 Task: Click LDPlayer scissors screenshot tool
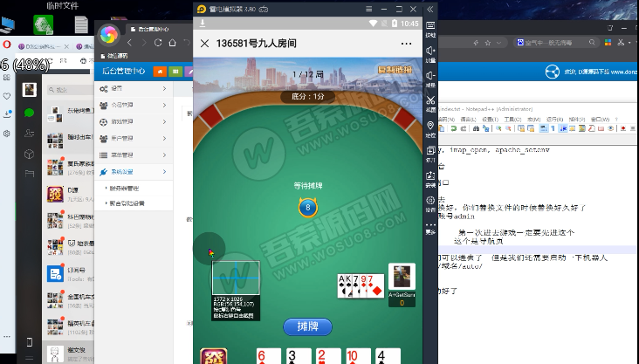tap(430, 100)
